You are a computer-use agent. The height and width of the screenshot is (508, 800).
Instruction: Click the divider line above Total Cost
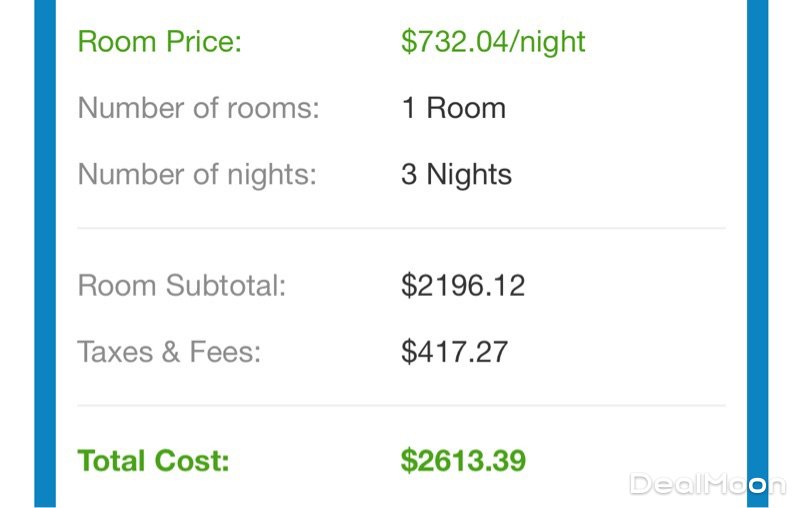pyautogui.click(x=400, y=406)
